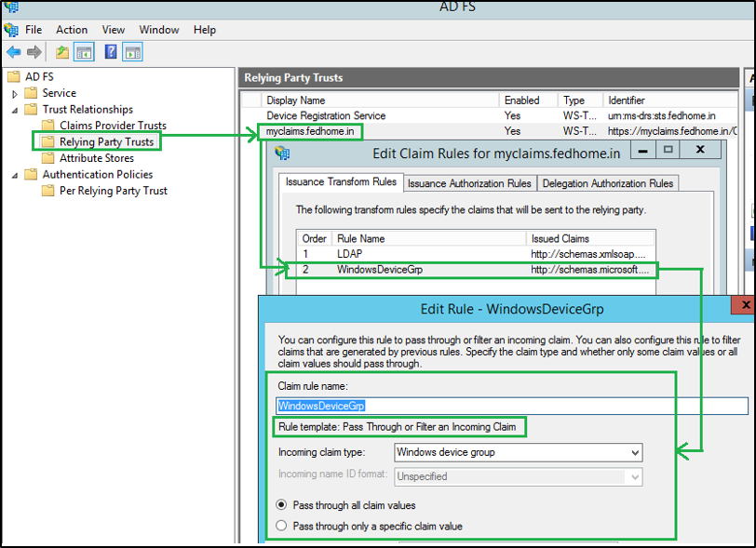The height and width of the screenshot is (548, 756).
Task: Expand the Service tree node
Action: 13,94
